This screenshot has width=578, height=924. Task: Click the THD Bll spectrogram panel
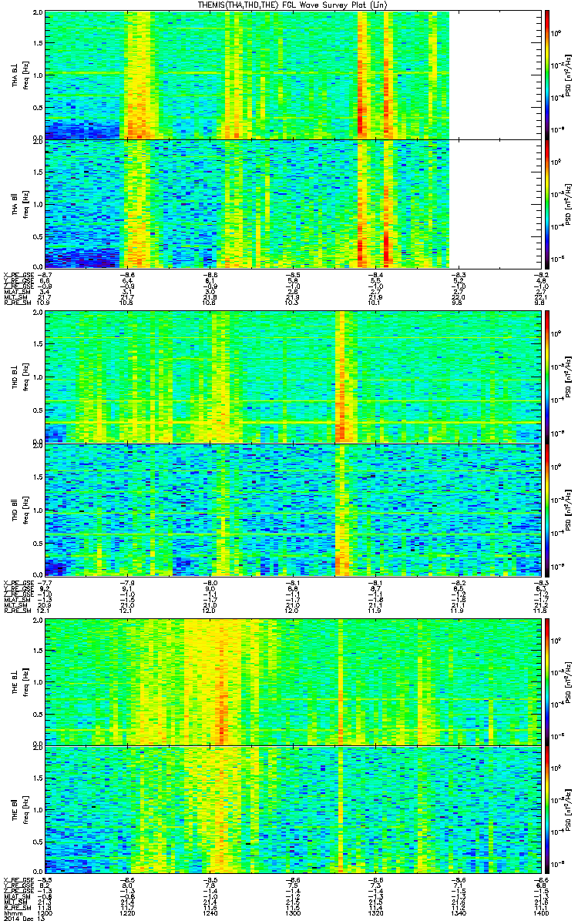click(x=292, y=509)
